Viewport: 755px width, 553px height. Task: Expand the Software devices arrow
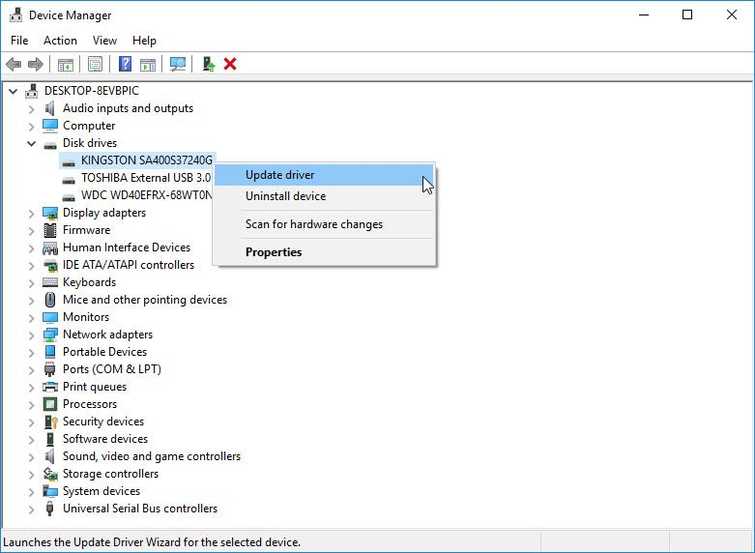point(31,440)
